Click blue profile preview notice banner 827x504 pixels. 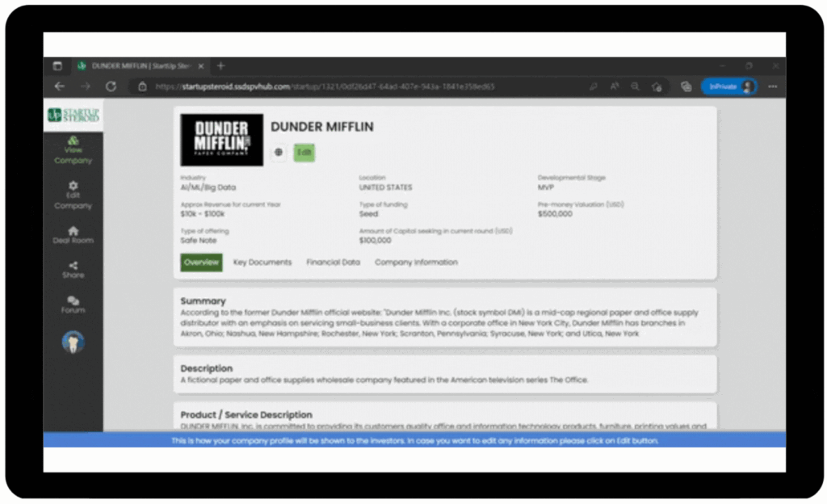click(414, 440)
